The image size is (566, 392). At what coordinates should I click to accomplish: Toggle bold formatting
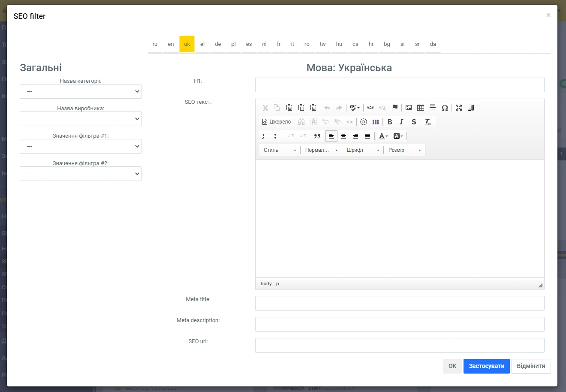[x=390, y=122]
